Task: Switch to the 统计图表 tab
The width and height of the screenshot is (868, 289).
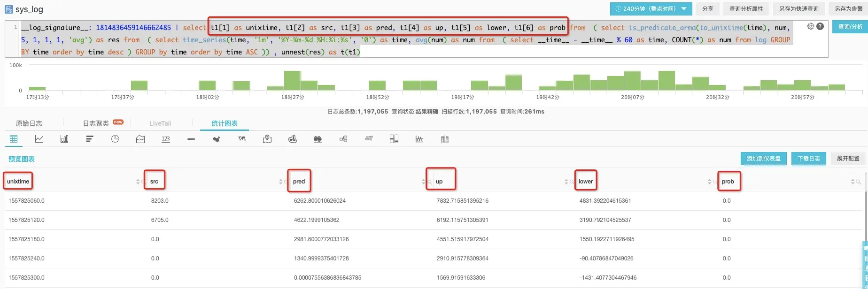Action: [x=225, y=123]
